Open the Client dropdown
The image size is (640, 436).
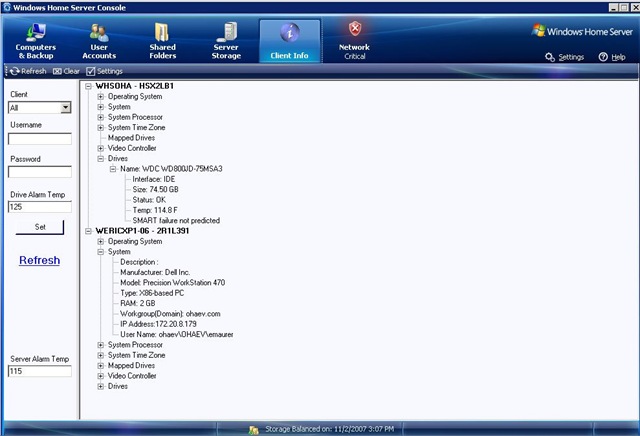tap(66, 107)
